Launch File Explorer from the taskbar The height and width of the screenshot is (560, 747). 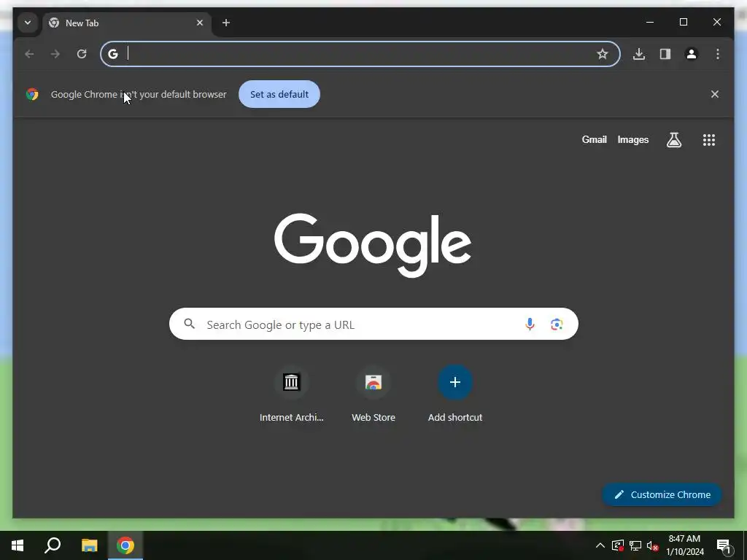coord(89,545)
